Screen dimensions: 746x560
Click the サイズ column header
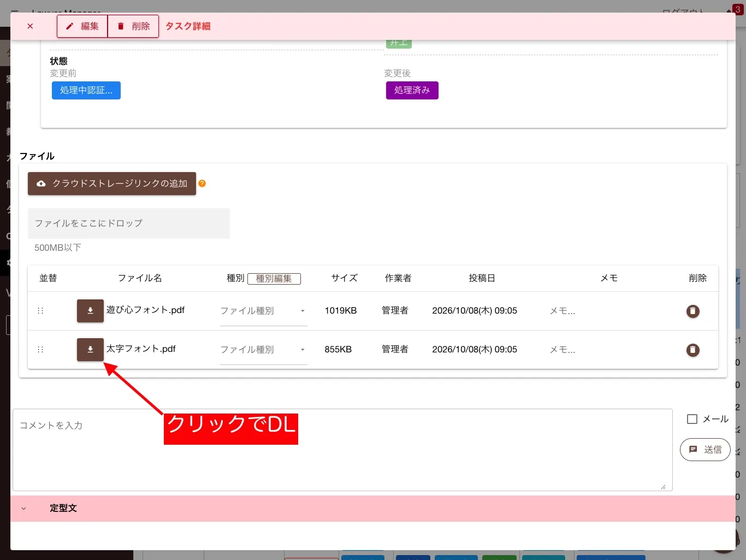[344, 278]
